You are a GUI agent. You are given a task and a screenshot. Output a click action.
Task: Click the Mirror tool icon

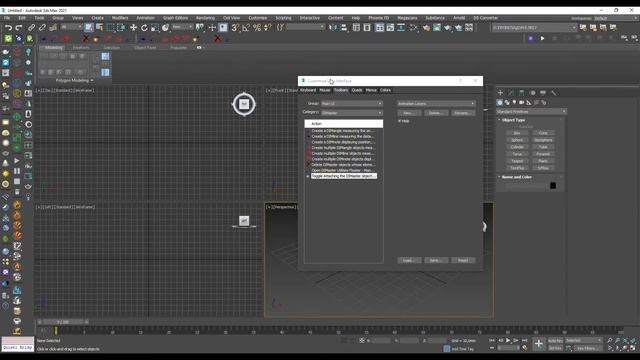coord(333,28)
